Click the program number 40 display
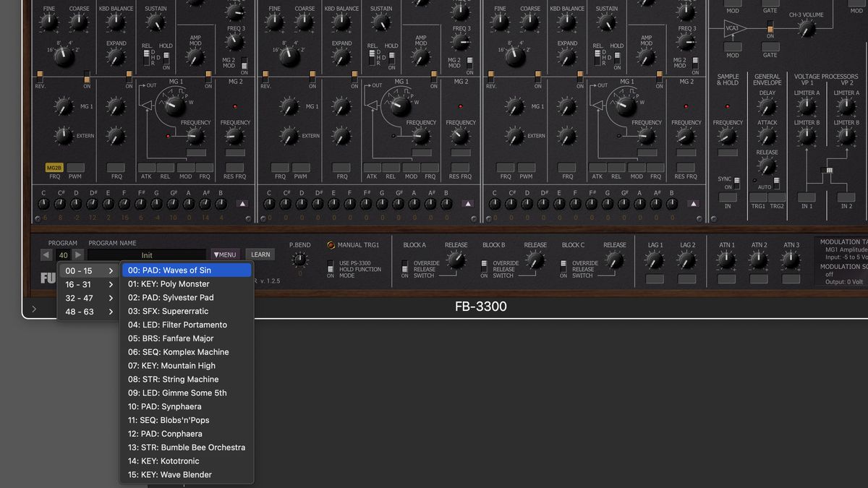The height and width of the screenshot is (488, 868). tap(62, 254)
